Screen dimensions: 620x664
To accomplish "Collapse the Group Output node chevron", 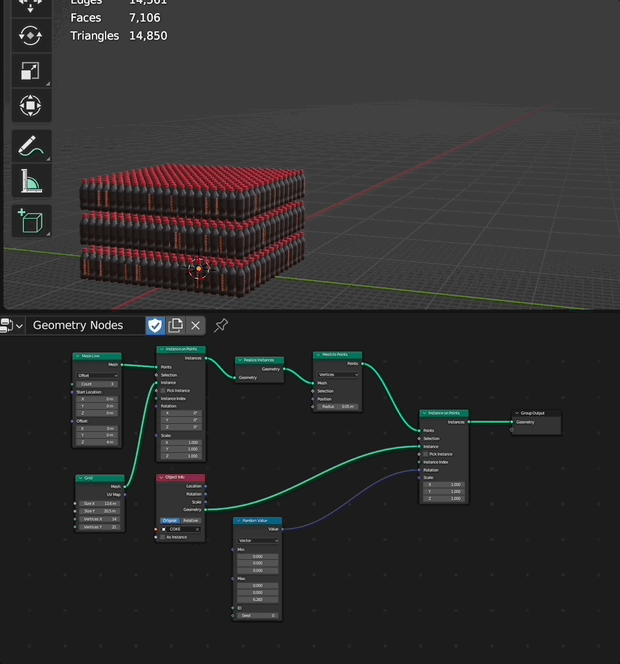I will click(x=517, y=413).
